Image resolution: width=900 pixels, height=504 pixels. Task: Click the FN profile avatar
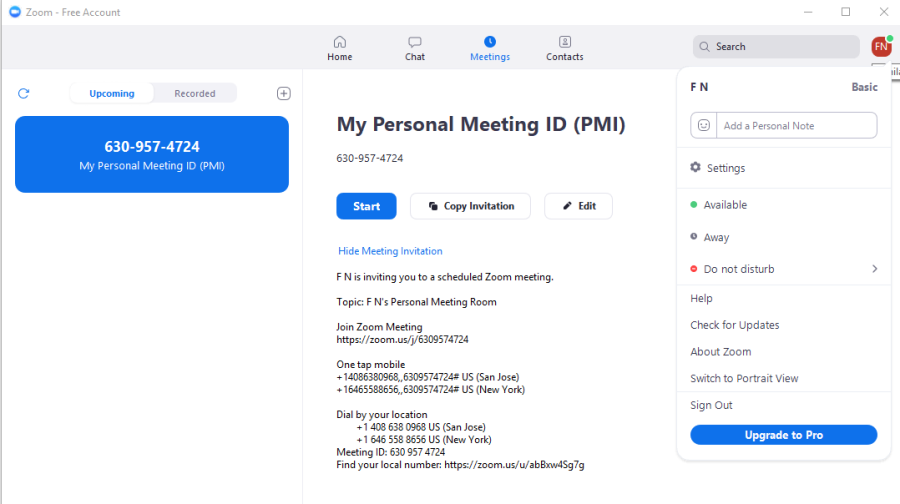[882, 46]
